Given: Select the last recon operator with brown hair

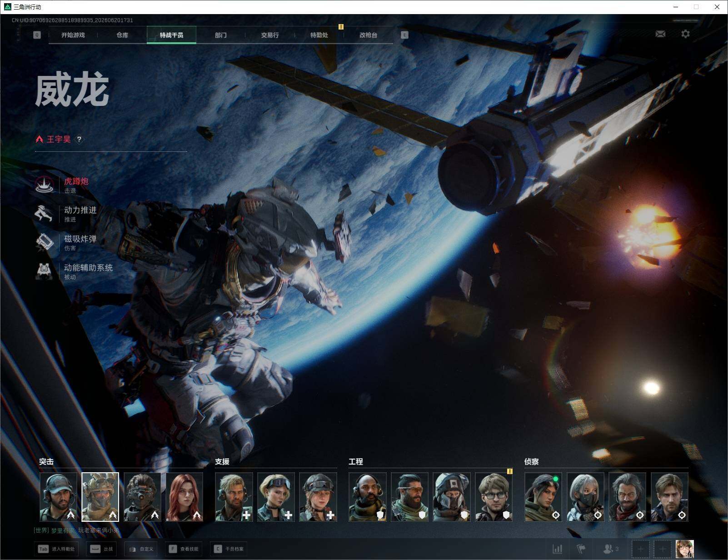Looking at the screenshot, I should [x=669, y=497].
